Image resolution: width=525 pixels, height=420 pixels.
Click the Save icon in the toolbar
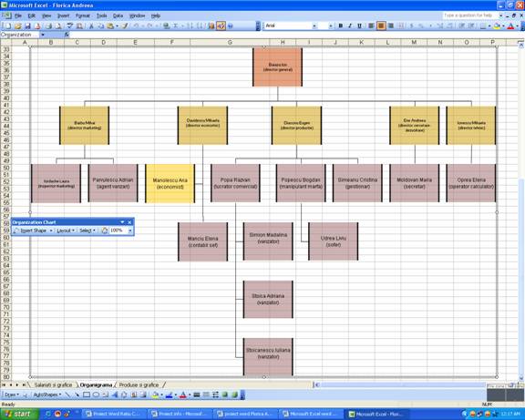pyautogui.click(x=27, y=26)
